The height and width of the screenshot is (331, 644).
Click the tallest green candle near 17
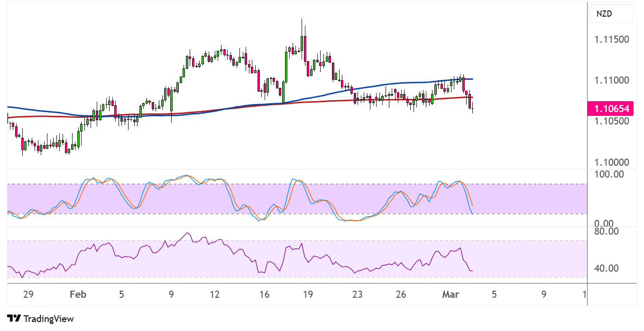click(287, 66)
